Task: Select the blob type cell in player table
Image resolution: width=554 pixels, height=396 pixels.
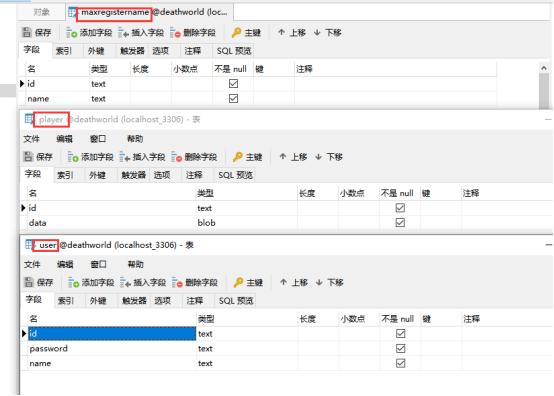Action: tap(247, 223)
